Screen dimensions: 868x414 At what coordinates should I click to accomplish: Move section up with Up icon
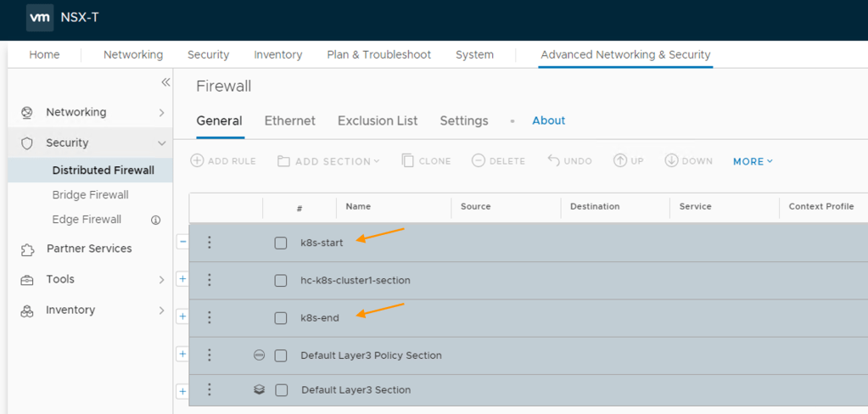click(x=620, y=160)
